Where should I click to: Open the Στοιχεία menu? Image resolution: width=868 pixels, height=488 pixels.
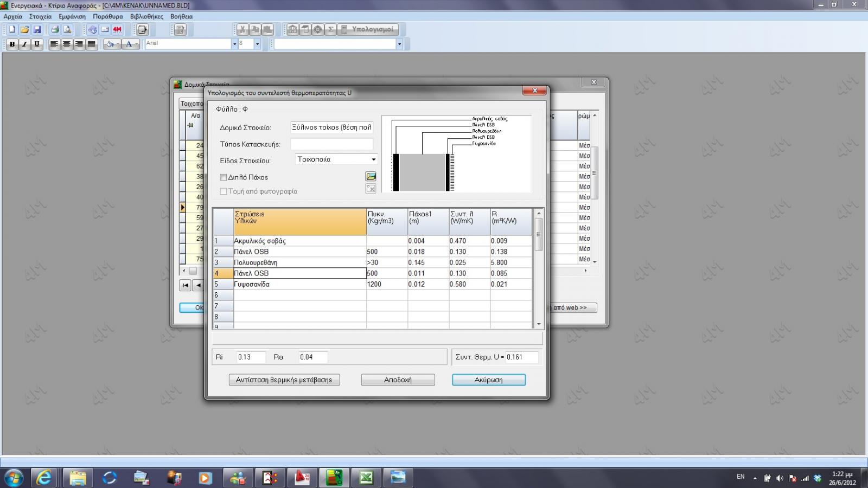40,16
